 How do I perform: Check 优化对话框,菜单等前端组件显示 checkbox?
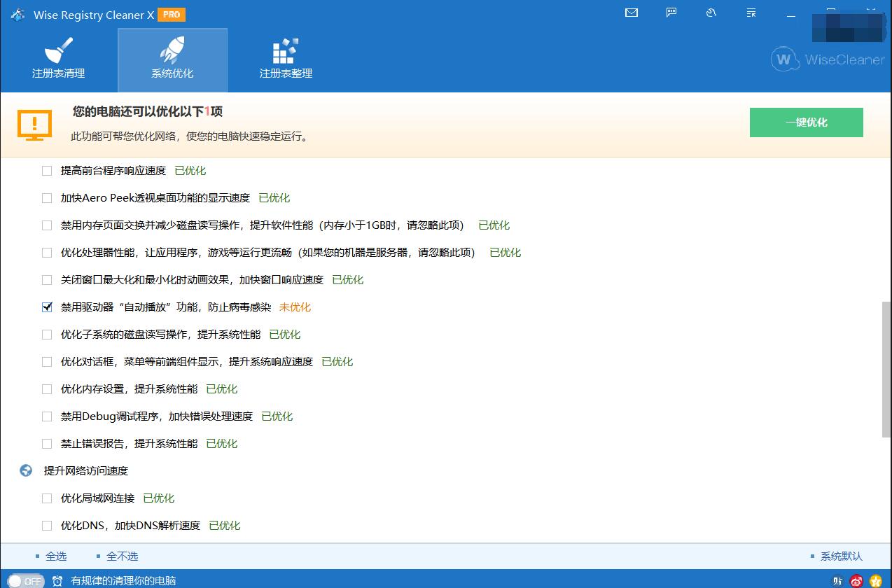pos(47,361)
